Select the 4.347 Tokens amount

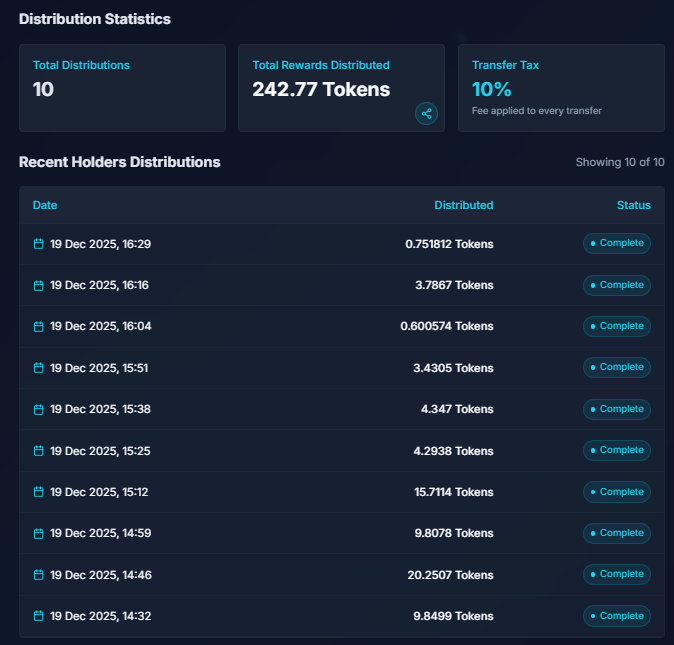(457, 410)
